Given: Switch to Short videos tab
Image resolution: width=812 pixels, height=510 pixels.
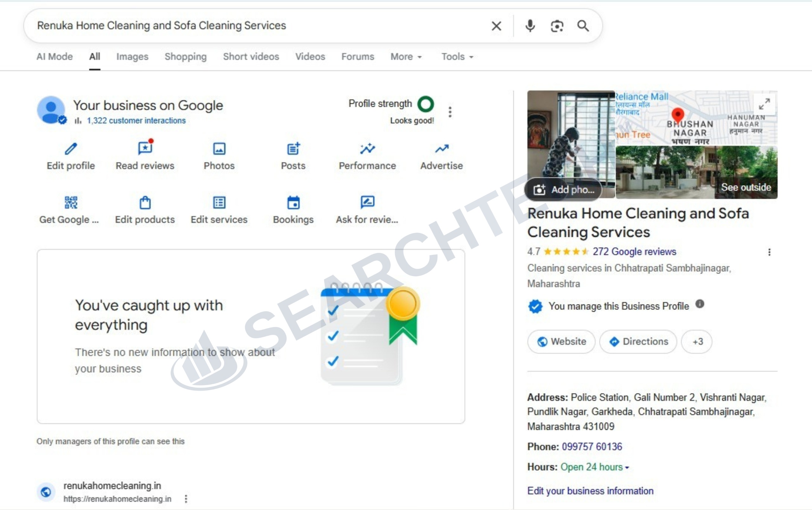Looking at the screenshot, I should click(251, 57).
